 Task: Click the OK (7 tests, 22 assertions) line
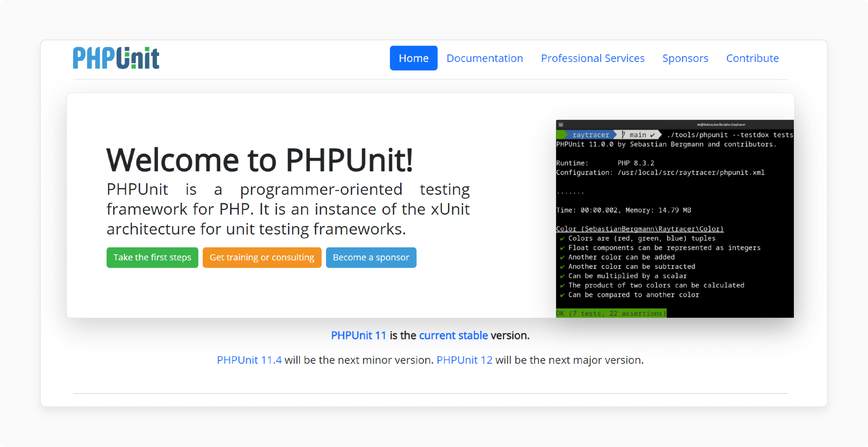pos(611,313)
